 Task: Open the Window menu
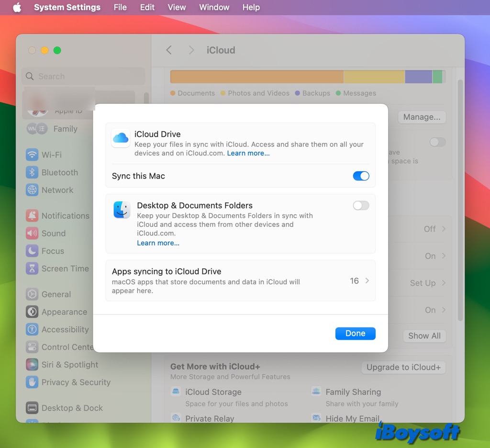tap(214, 7)
